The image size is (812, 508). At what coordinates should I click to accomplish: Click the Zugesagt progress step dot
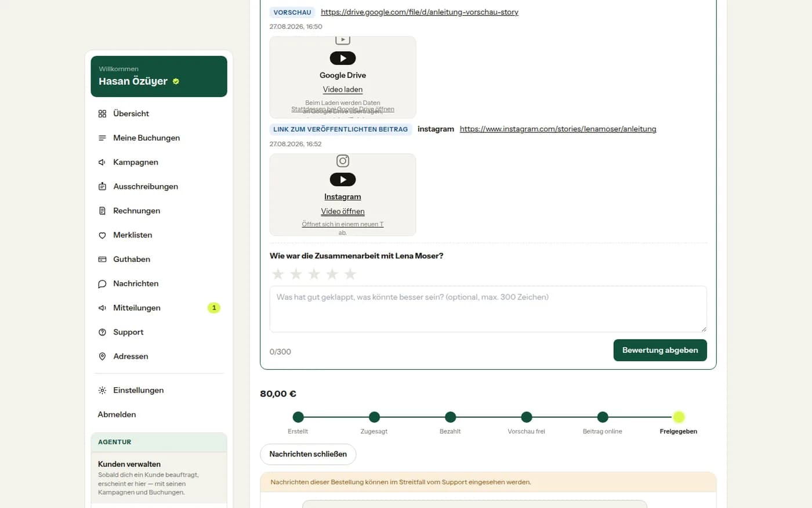pyautogui.click(x=374, y=417)
